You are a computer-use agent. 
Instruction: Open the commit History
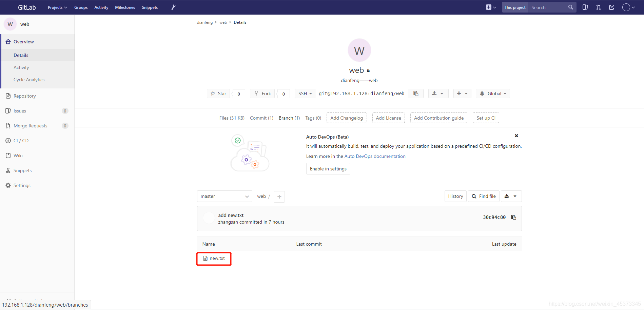pyautogui.click(x=455, y=196)
